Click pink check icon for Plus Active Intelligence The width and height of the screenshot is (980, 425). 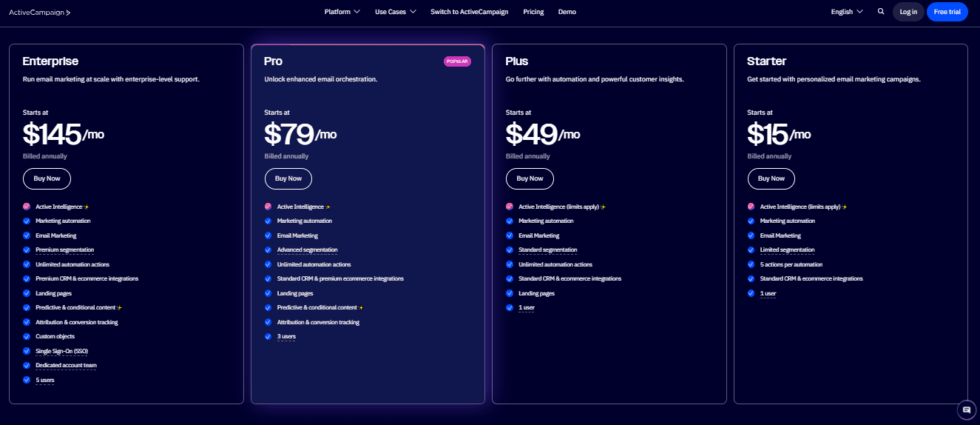pos(510,207)
